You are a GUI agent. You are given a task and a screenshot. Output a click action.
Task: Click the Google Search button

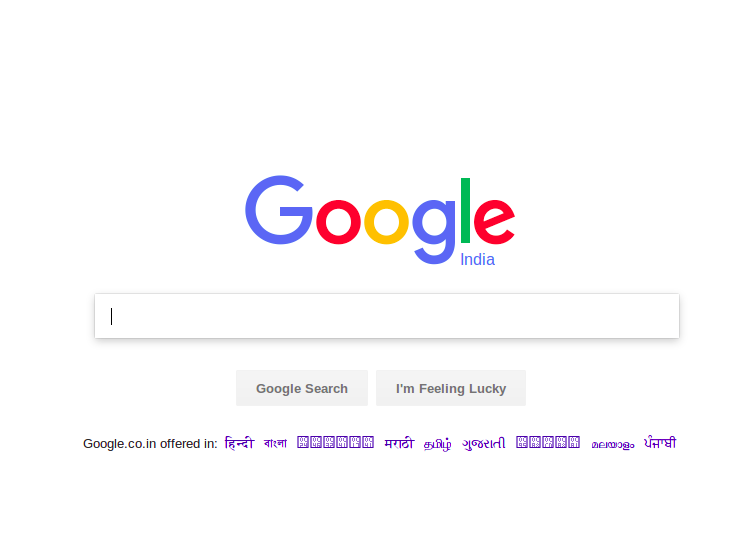coord(302,388)
